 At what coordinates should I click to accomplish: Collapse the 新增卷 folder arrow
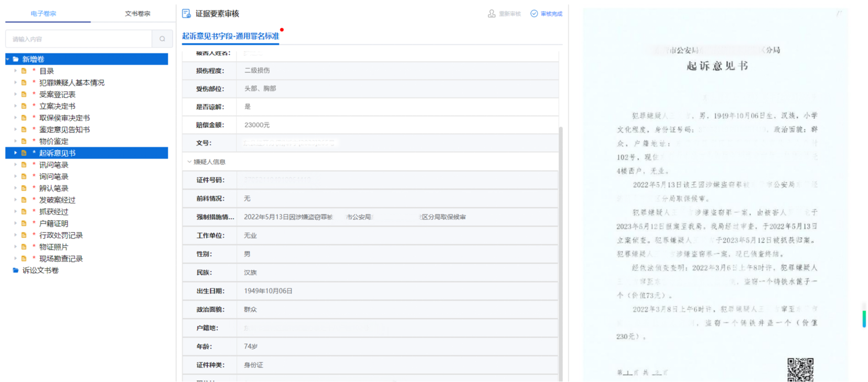(x=8, y=59)
